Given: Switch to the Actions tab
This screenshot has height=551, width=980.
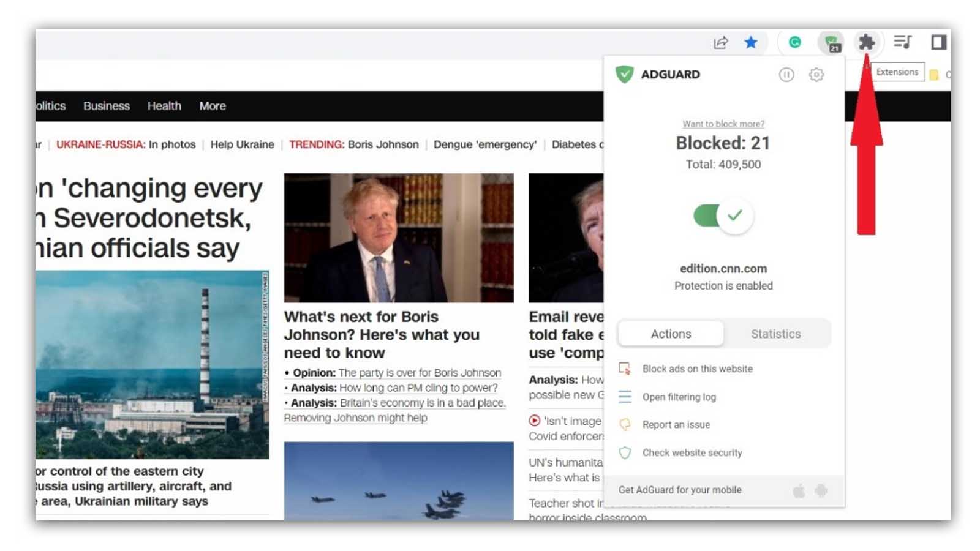Looking at the screenshot, I should (671, 334).
